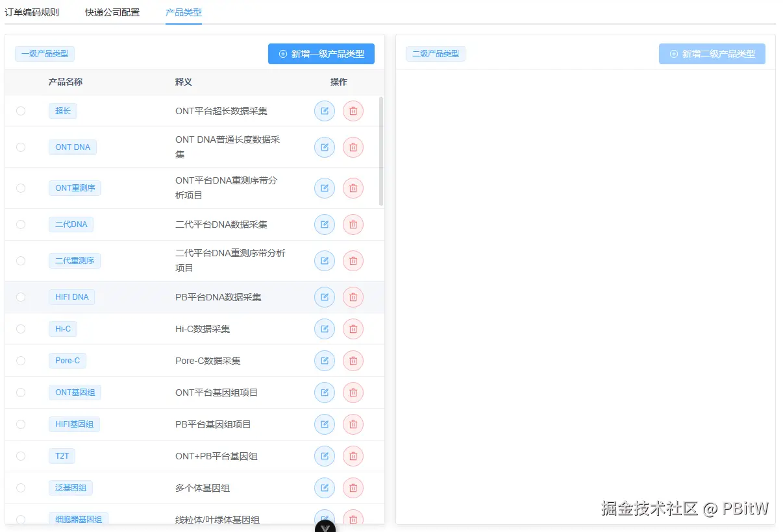
Task: Select the ONT DNA radio button
Action: [21, 147]
